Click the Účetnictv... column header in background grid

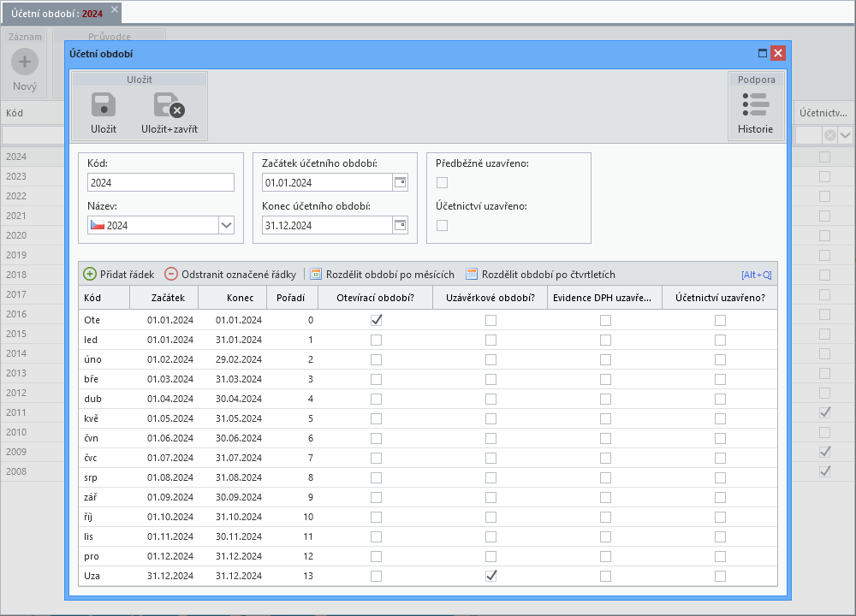tap(823, 113)
